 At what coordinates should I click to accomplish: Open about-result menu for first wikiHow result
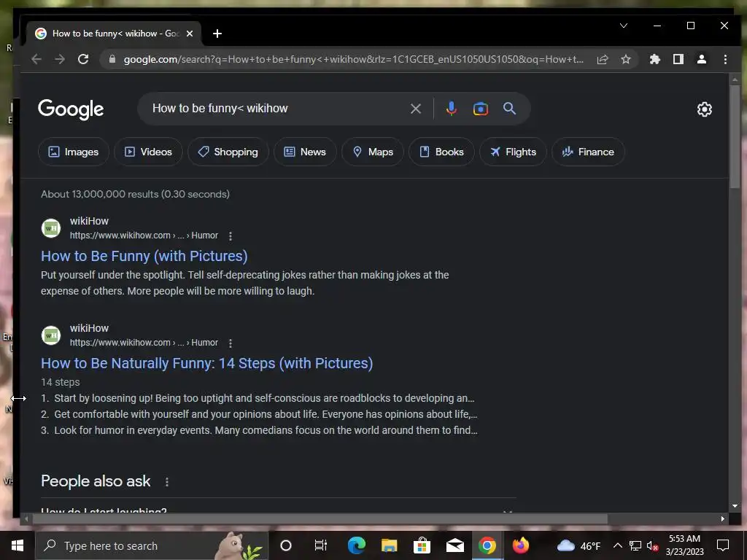[231, 236]
